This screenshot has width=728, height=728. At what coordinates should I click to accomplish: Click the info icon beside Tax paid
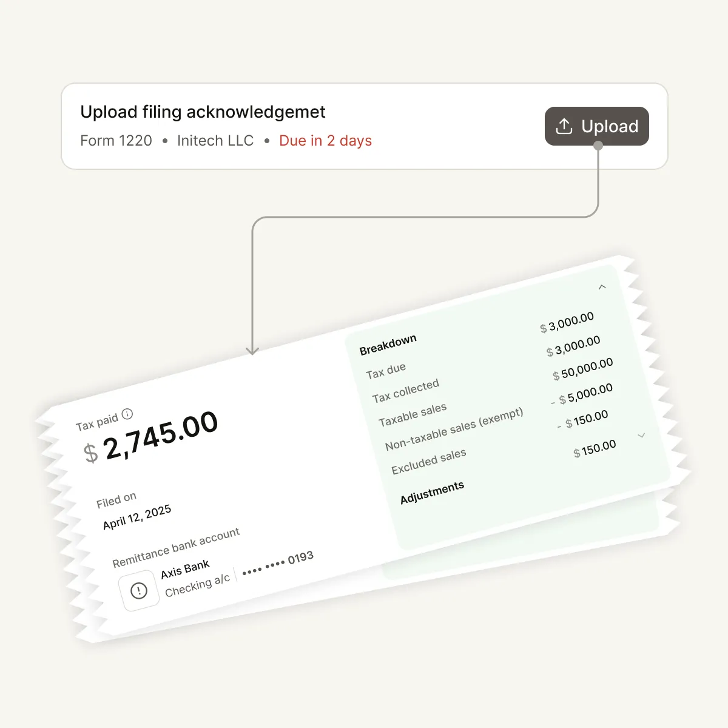127,414
